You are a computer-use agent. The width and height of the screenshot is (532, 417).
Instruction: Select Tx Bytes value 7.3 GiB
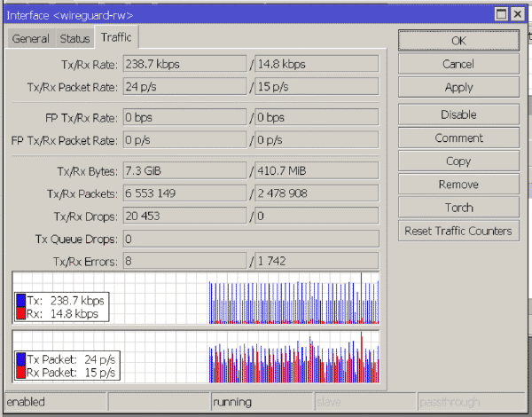coord(185,170)
